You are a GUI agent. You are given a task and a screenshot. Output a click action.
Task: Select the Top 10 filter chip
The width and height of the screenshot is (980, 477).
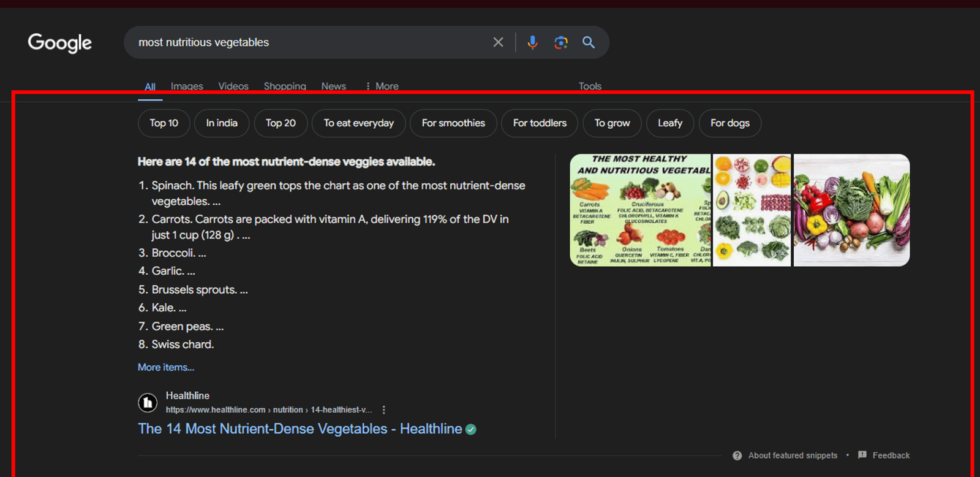tap(164, 123)
